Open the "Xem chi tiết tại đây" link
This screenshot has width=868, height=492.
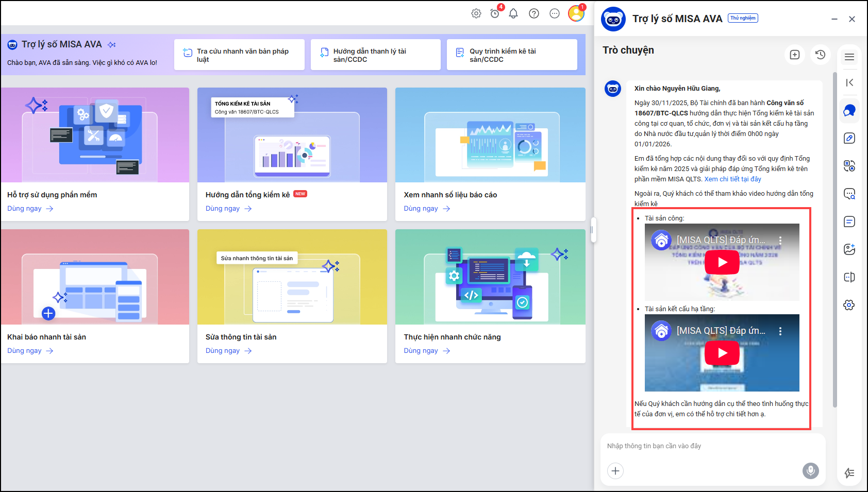(732, 179)
